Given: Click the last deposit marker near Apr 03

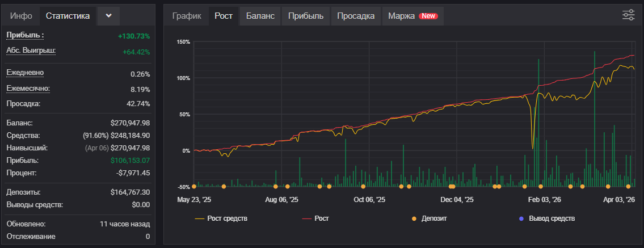Looking at the screenshot, I should point(628,186).
